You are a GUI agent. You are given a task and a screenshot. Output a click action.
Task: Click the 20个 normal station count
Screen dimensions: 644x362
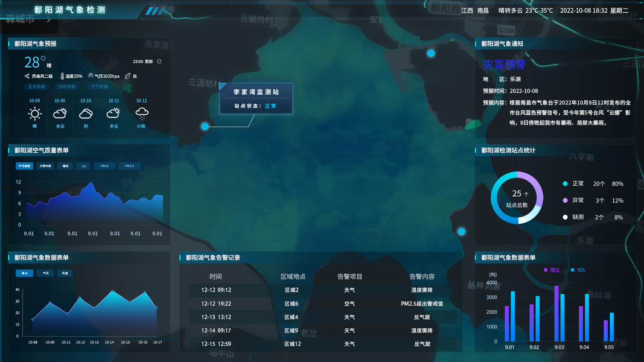pos(599,184)
